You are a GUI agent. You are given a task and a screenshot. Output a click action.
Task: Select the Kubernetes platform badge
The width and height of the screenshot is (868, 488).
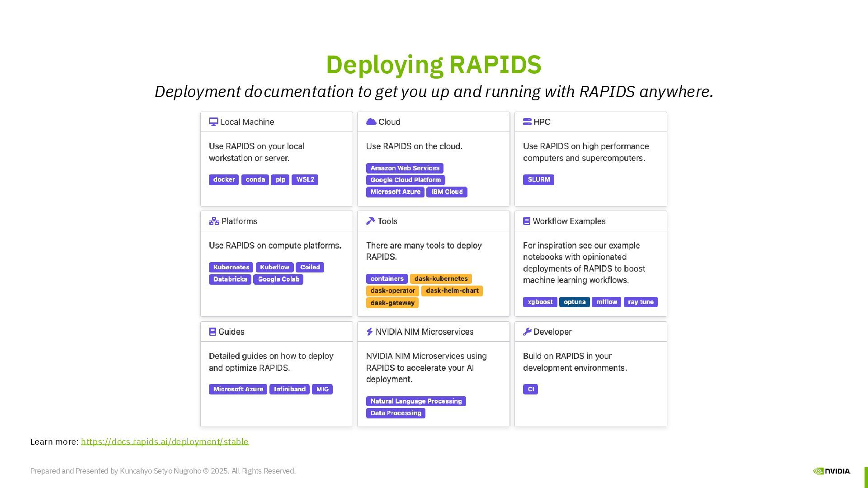point(231,267)
